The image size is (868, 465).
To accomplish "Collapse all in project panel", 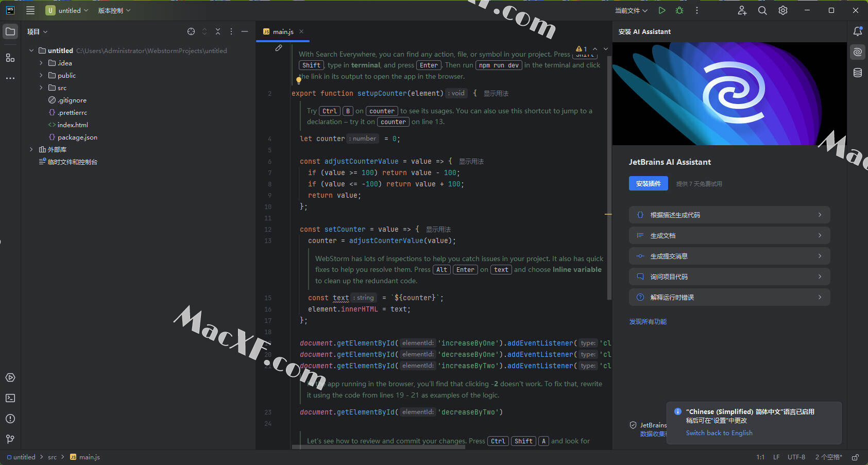I will [x=218, y=31].
